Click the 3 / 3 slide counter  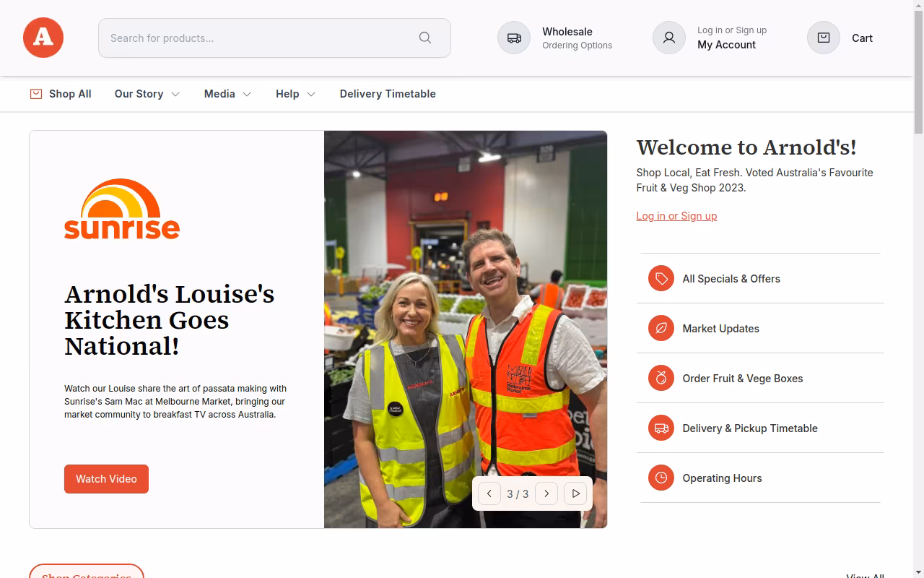point(518,494)
